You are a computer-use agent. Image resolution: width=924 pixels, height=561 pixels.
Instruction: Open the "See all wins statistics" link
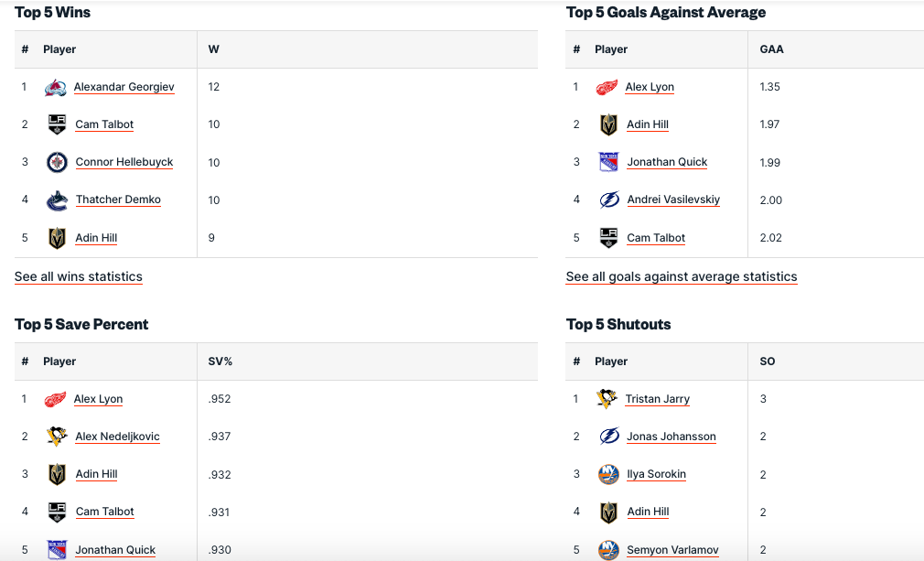click(x=79, y=276)
